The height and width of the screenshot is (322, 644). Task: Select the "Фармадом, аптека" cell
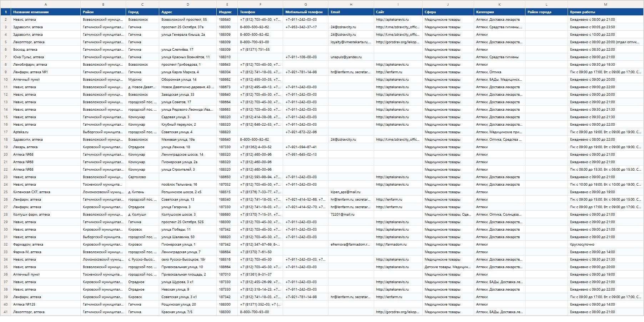click(x=46, y=245)
